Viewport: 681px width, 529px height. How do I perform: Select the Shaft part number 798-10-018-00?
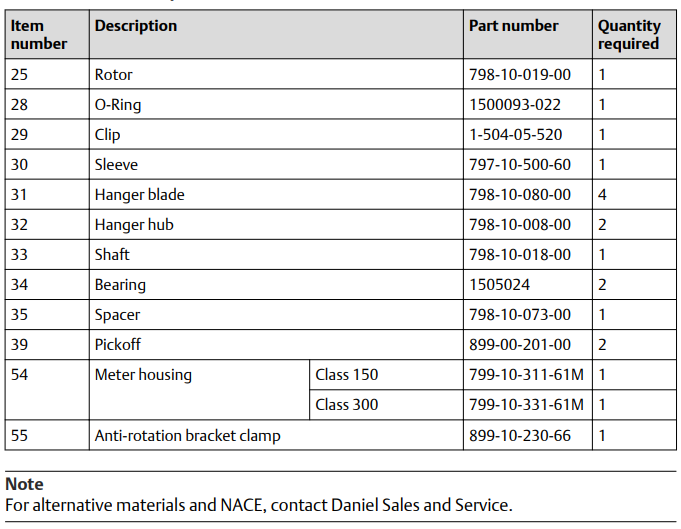(x=520, y=255)
